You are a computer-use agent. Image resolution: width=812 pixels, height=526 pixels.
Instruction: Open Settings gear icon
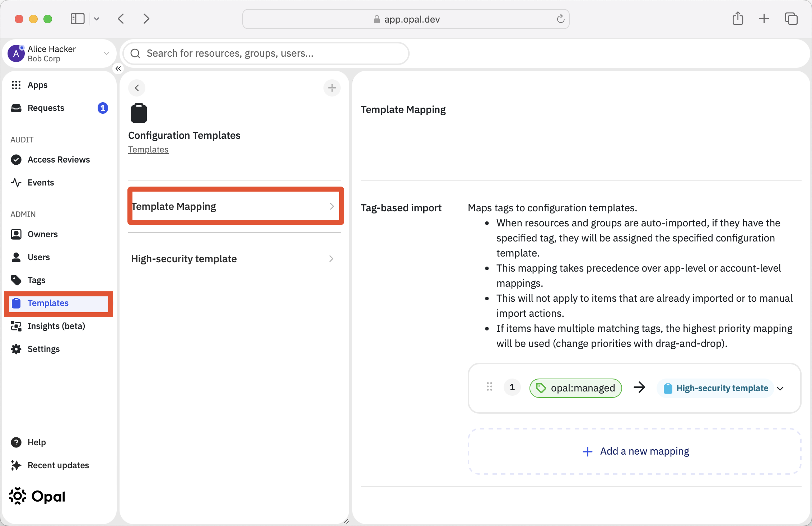click(x=16, y=349)
